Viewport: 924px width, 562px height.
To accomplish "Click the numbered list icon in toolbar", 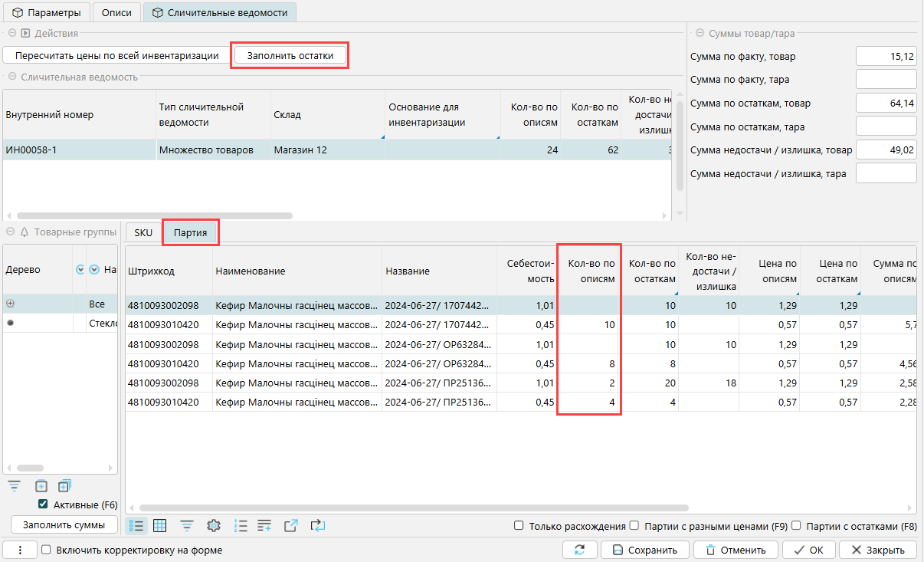I will click(x=241, y=525).
